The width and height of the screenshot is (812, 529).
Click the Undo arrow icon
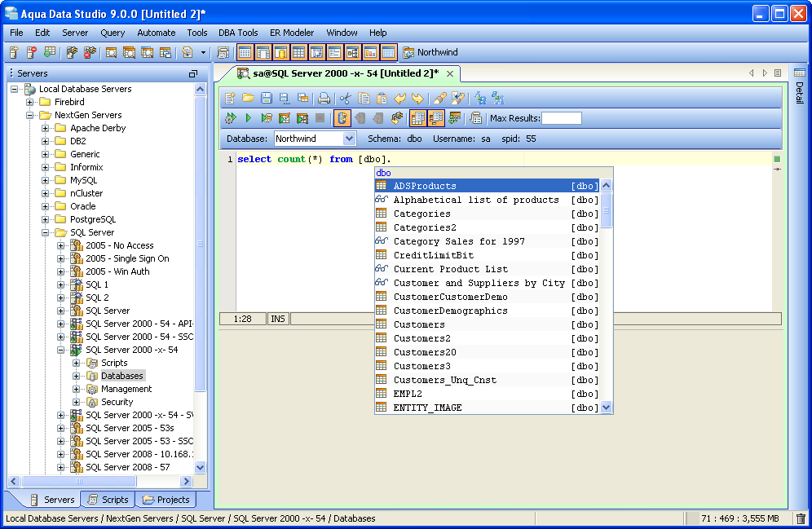[x=399, y=98]
